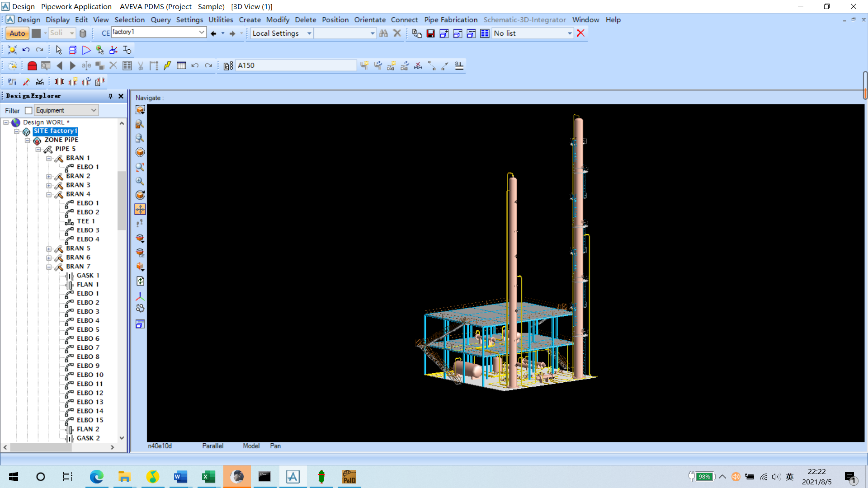Open the Utilities menu

pyautogui.click(x=221, y=20)
